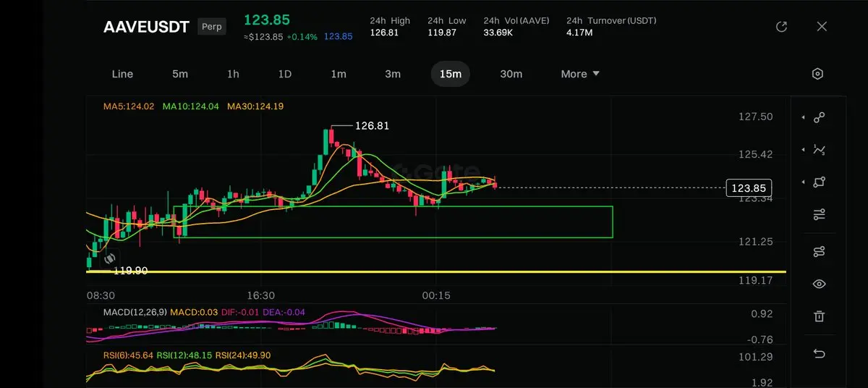Undo last drawing with back arrow
868x388 pixels.
[820, 353]
